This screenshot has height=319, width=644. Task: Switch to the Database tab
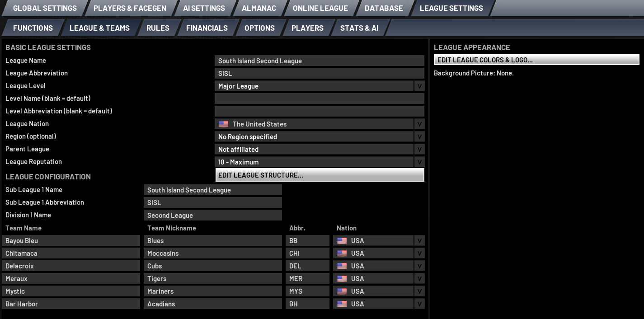(x=384, y=8)
